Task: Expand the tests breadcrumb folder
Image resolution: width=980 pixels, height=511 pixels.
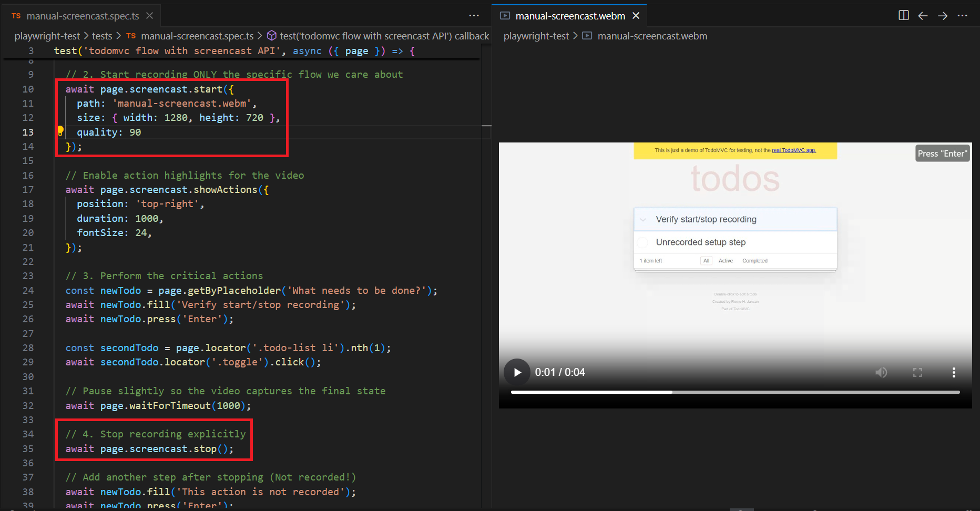Action: pos(102,36)
